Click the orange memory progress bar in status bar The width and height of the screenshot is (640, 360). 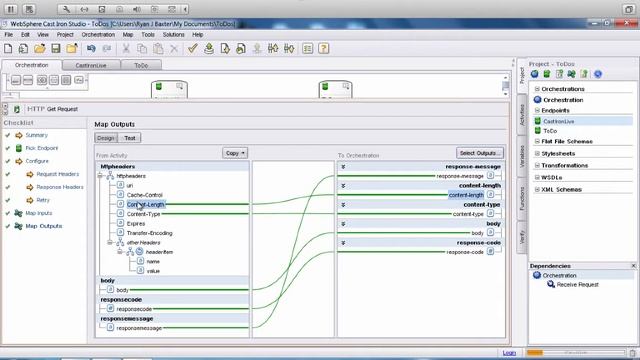[576, 353]
